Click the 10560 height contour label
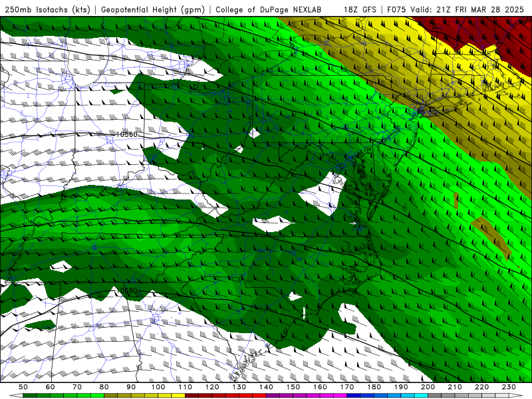The image size is (532, 399). pos(127,134)
